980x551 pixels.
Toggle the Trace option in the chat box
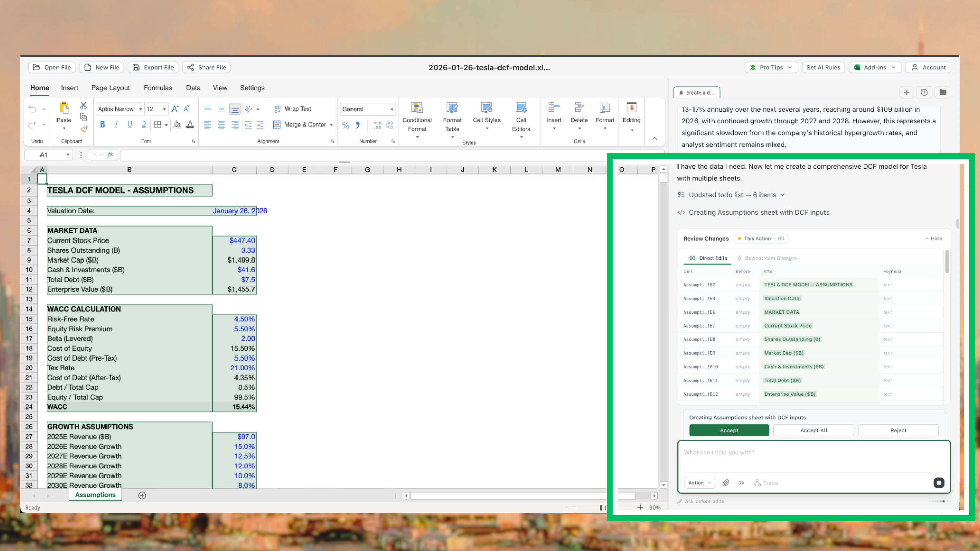click(x=766, y=483)
